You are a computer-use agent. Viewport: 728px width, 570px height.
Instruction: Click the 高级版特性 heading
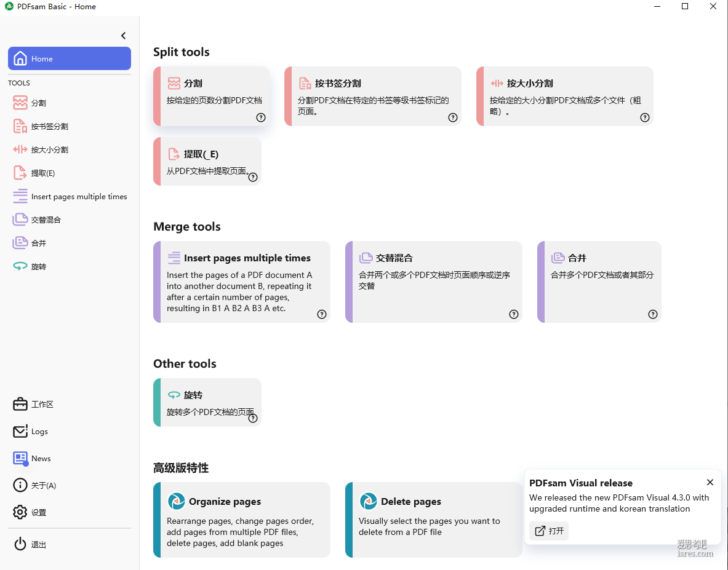(181, 467)
